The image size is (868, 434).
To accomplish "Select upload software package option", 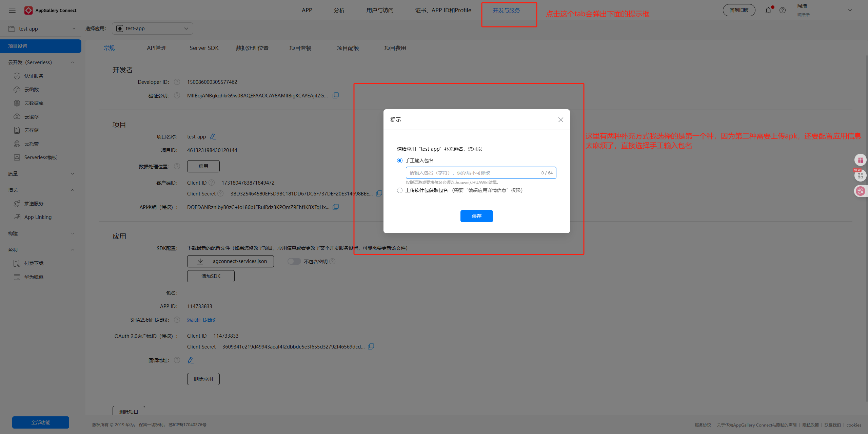I will 400,190.
